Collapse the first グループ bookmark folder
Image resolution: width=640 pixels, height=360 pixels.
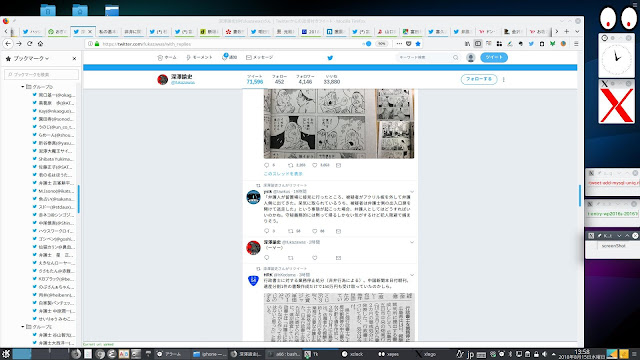pos(22,87)
